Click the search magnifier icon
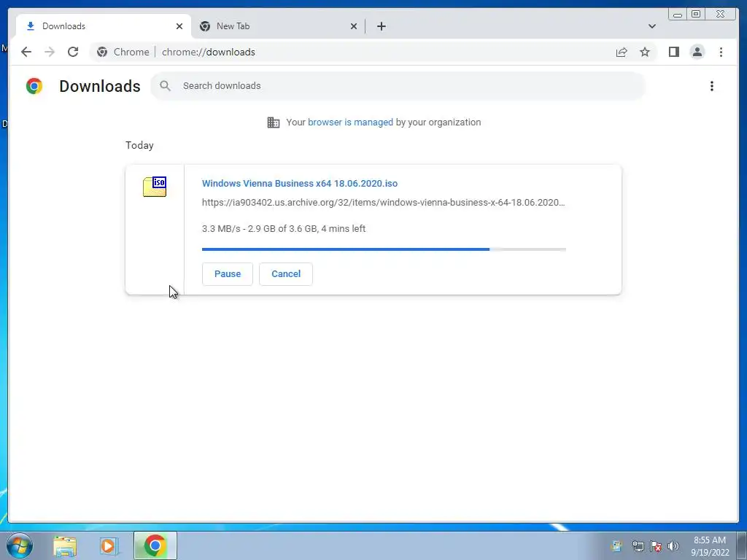 pyautogui.click(x=166, y=86)
